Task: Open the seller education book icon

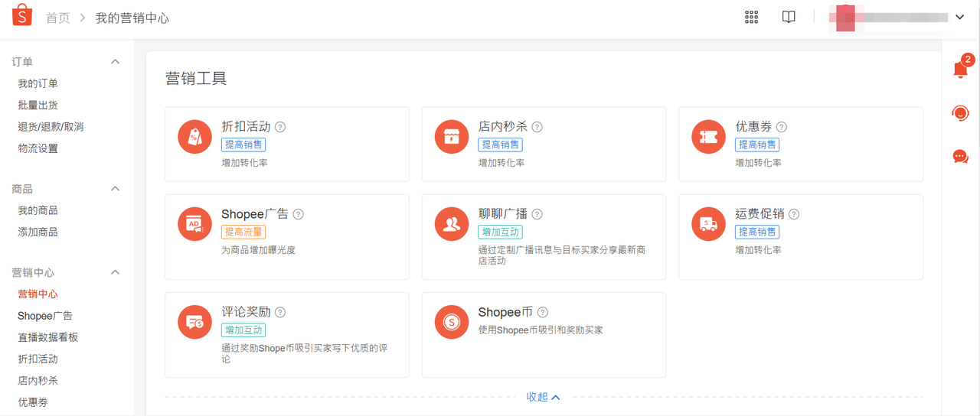Action: tap(789, 17)
